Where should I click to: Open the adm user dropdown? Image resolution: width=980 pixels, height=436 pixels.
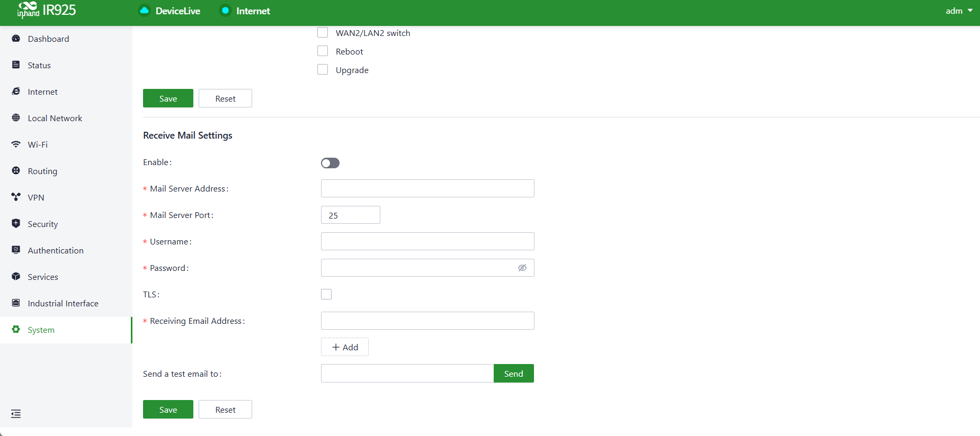tap(959, 11)
